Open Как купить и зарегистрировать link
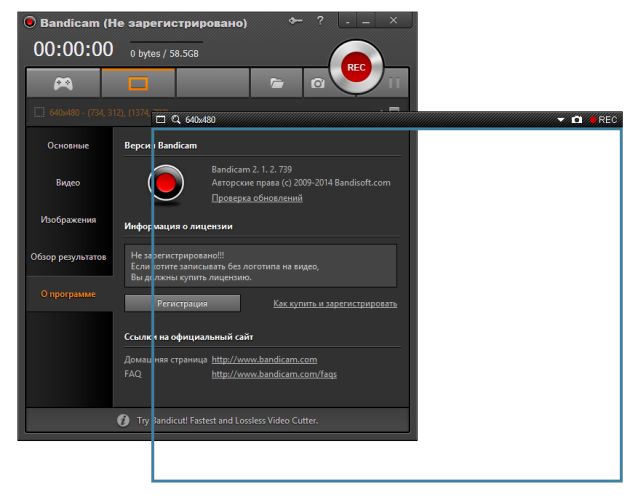This screenshot has height=500, width=638. pyautogui.click(x=335, y=303)
